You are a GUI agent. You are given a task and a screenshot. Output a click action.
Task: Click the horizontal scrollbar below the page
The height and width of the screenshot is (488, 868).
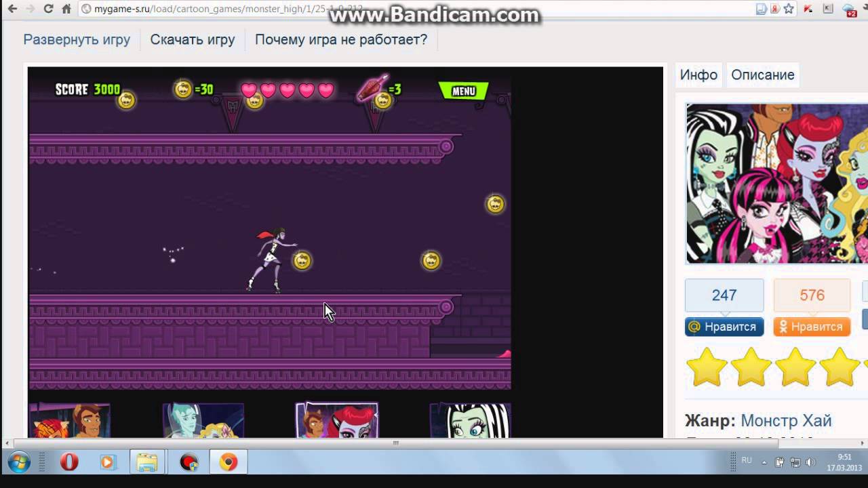point(396,443)
